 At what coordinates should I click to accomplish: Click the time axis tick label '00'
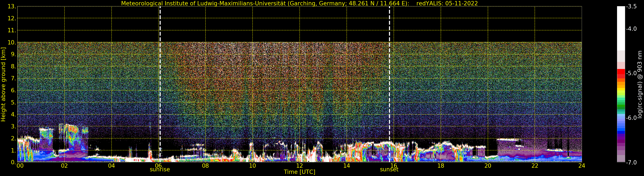[20, 166]
